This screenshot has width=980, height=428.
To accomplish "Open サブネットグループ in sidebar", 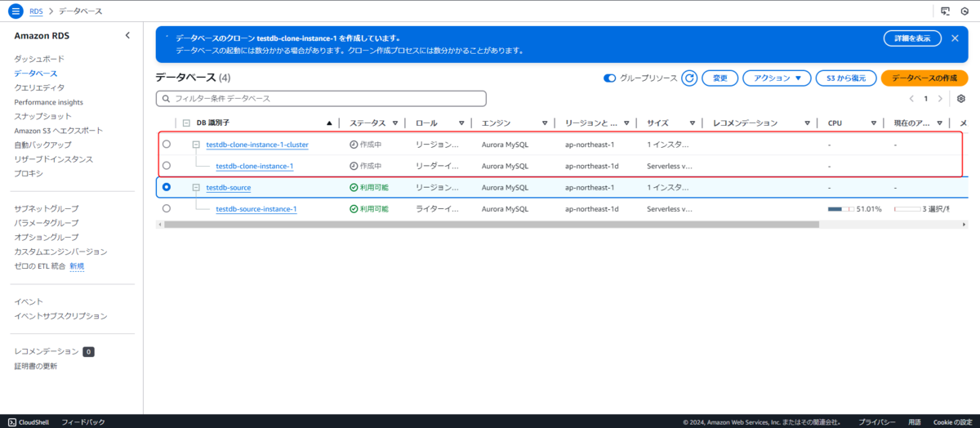I will coord(47,208).
